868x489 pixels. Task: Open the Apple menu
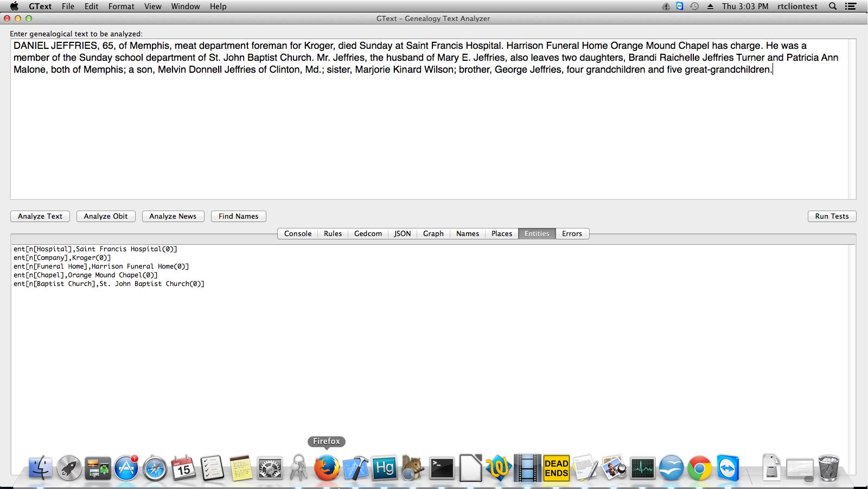click(14, 7)
